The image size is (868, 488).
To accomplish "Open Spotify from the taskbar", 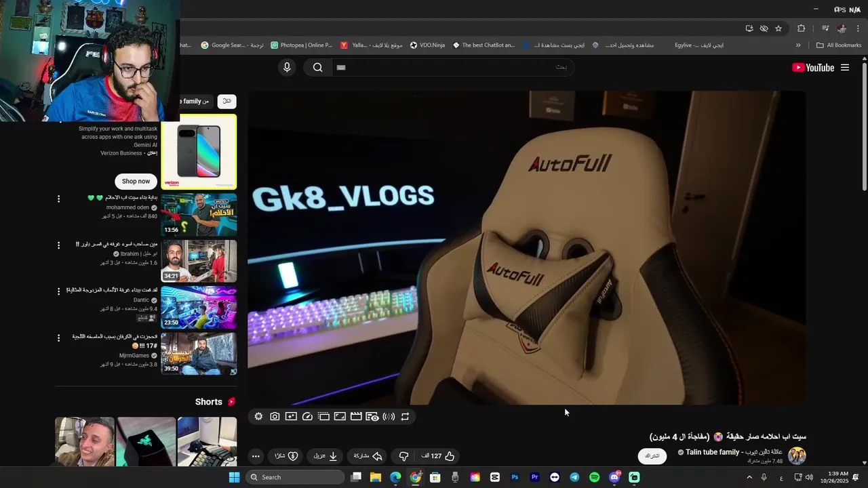I will tap(594, 477).
